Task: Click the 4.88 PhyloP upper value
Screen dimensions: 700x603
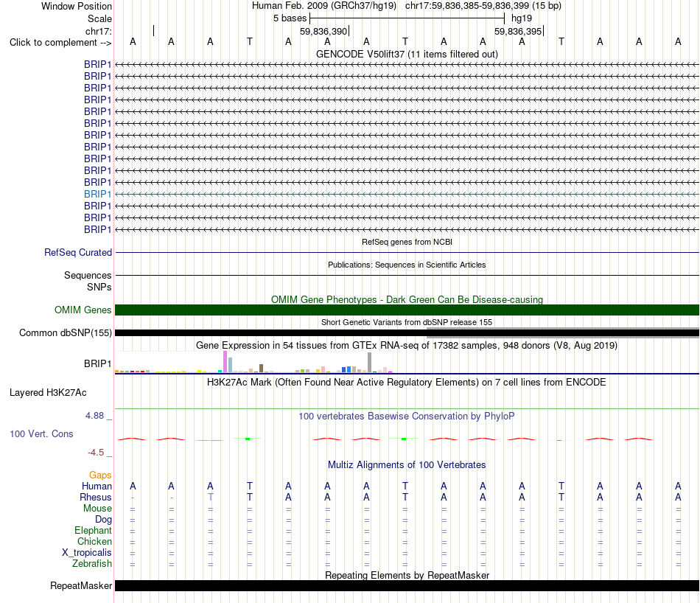Action: (94, 416)
